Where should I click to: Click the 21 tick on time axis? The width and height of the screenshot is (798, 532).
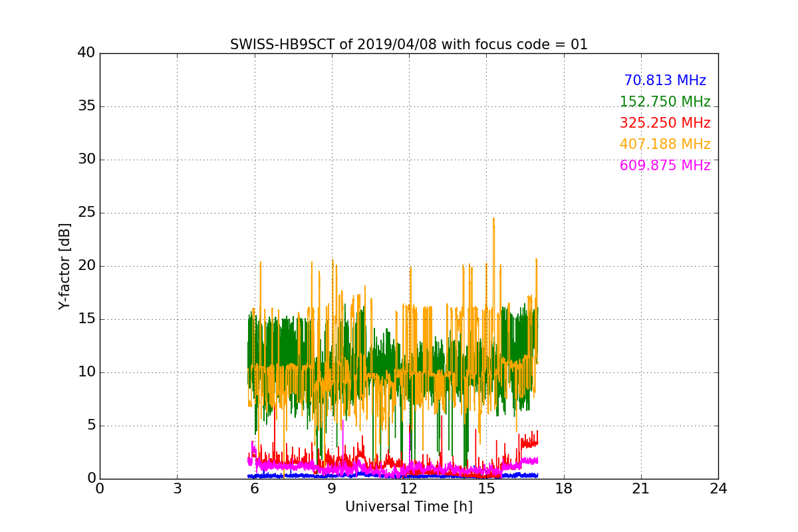point(640,489)
